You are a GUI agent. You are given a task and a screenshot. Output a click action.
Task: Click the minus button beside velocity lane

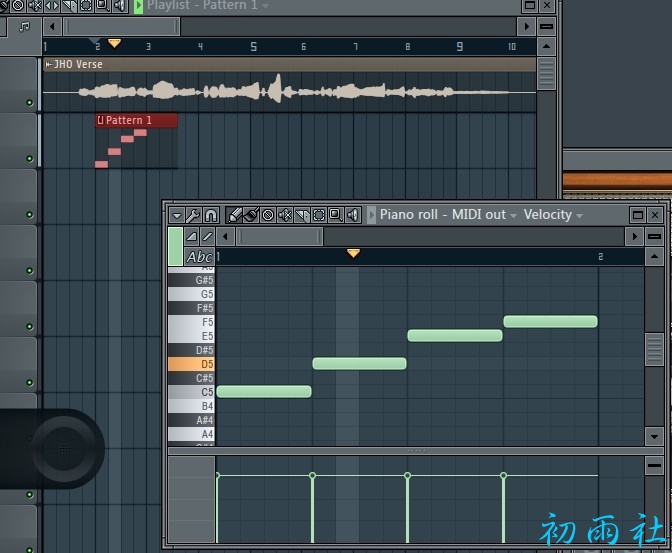point(654,466)
